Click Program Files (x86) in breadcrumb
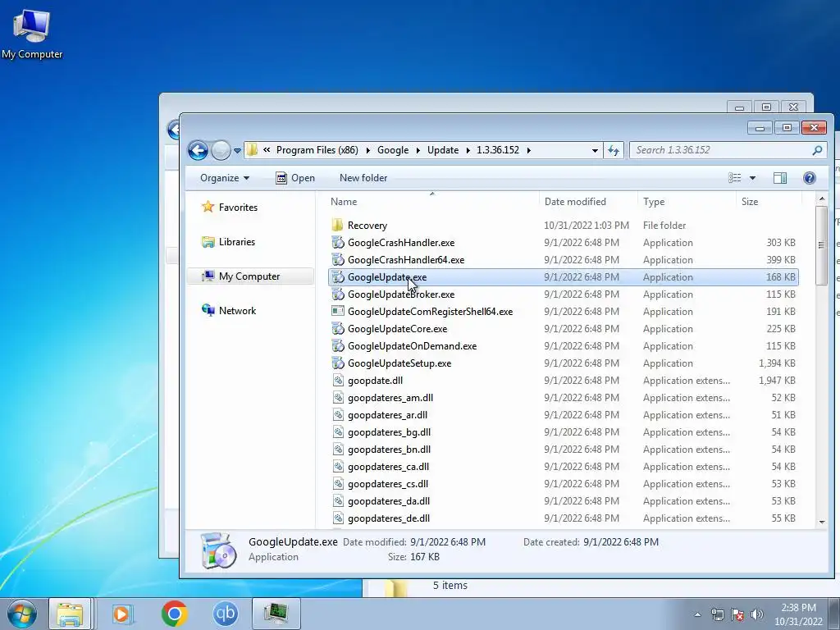 pyautogui.click(x=317, y=150)
